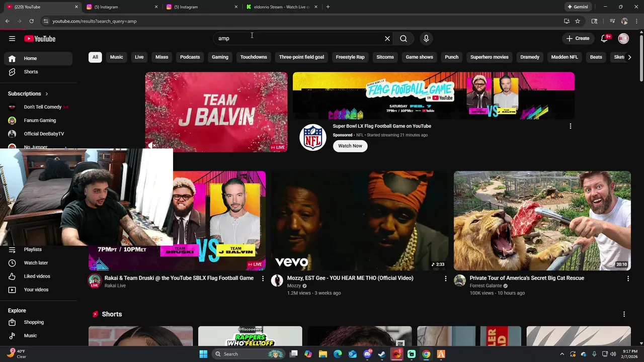
Task: Open Fanum Gaming subscription
Action: pos(38,121)
